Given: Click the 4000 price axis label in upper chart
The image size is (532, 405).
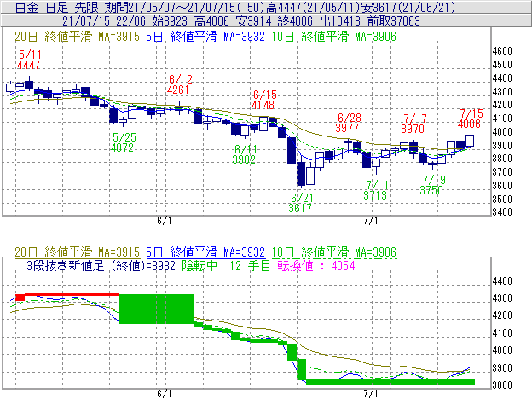Looking at the screenshot, I should pyautogui.click(x=502, y=131).
